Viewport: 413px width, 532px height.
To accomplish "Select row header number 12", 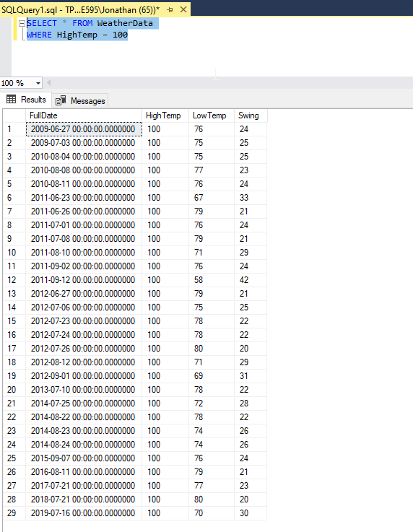I will 14,280.
